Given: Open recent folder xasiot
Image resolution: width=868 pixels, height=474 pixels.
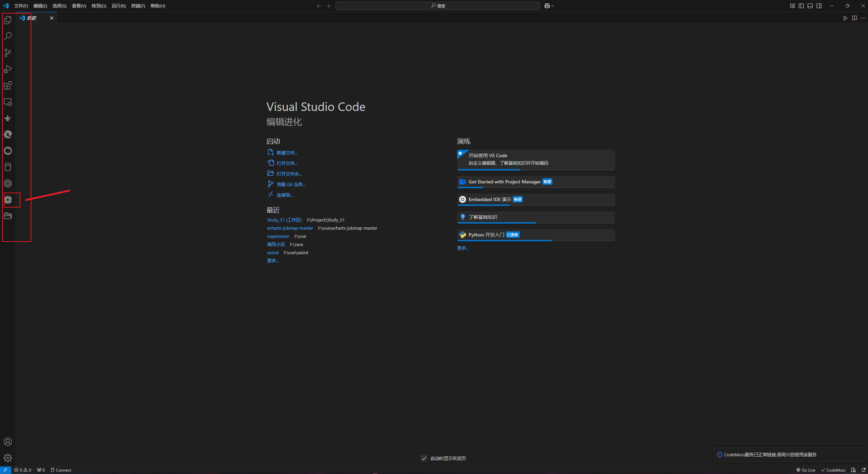Looking at the screenshot, I should [x=273, y=253].
